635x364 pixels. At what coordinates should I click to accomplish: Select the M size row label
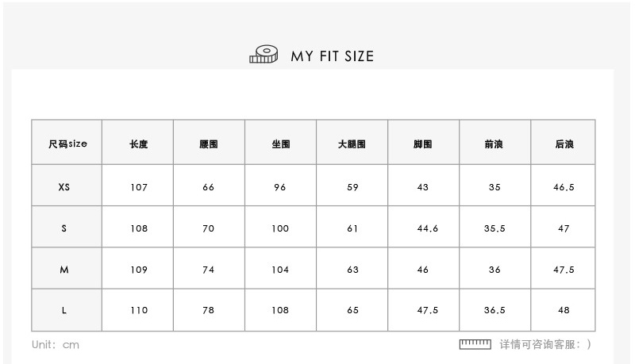pos(64,270)
